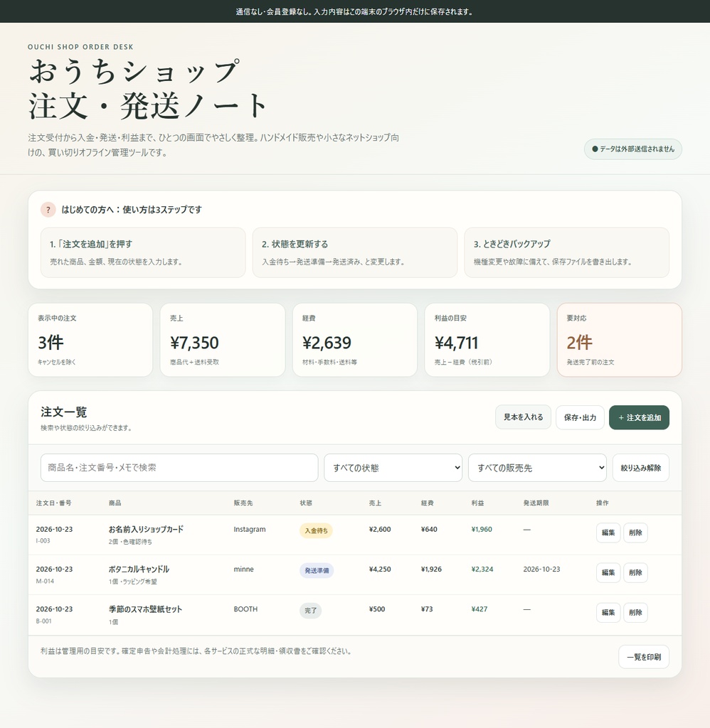Click order number M-014
Image resolution: width=710 pixels, height=728 pixels.
[45, 581]
